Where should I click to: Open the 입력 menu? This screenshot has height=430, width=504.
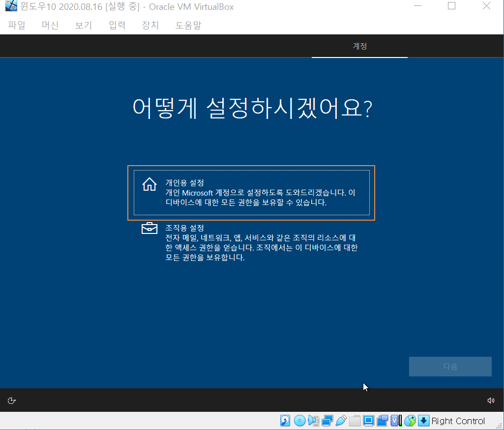(117, 25)
